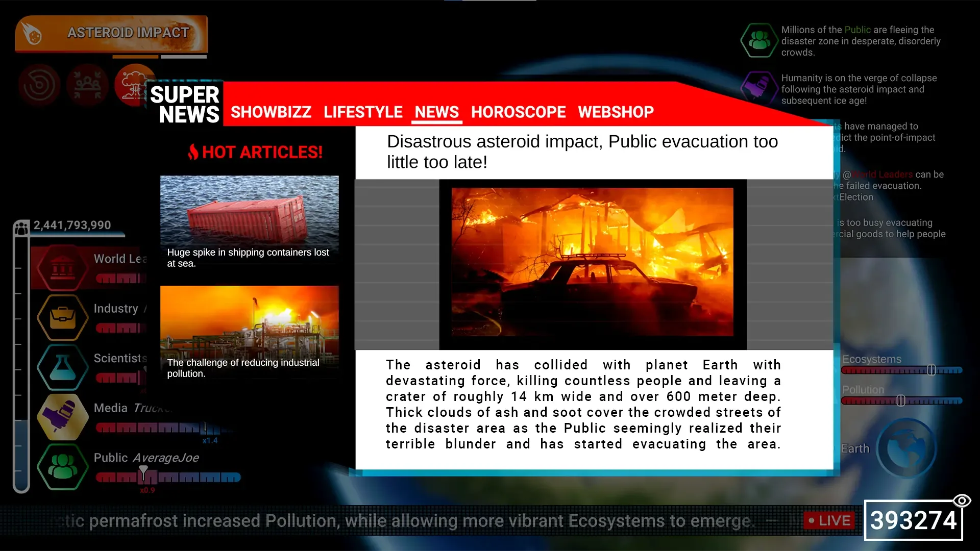Click the Earth globe icon

(x=906, y=448)
